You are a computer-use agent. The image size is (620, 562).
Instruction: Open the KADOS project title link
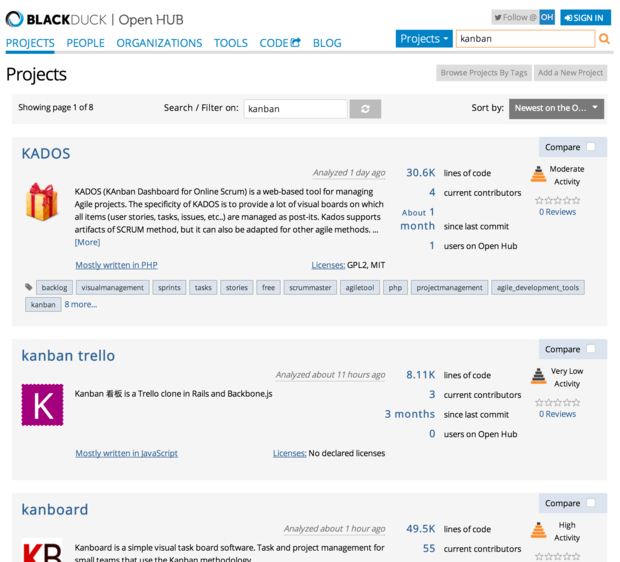46,153
